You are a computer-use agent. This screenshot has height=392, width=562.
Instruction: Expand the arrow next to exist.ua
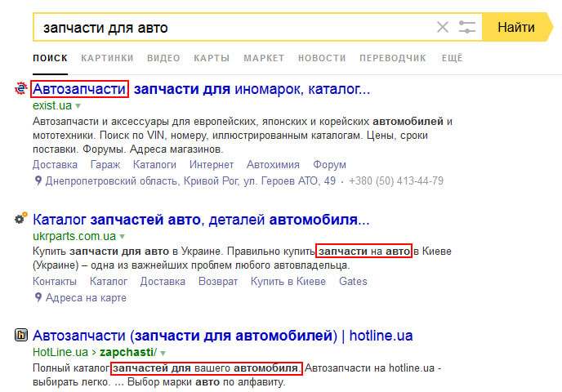tap(78, 106)
